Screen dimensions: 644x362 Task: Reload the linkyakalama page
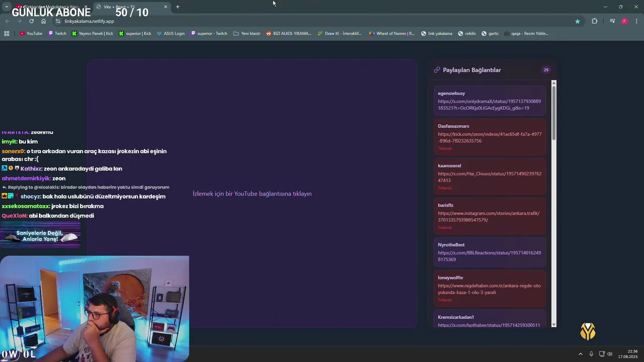pos(31,21)
